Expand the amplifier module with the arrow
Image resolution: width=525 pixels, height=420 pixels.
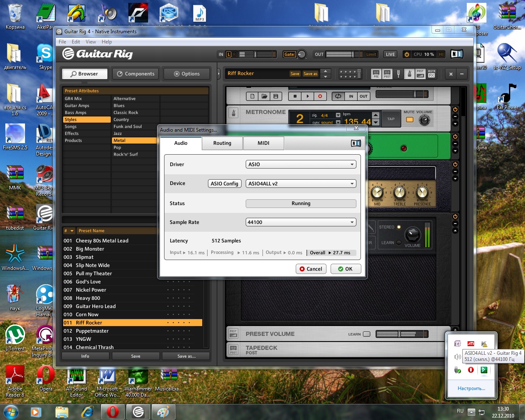tap(455, 179)
